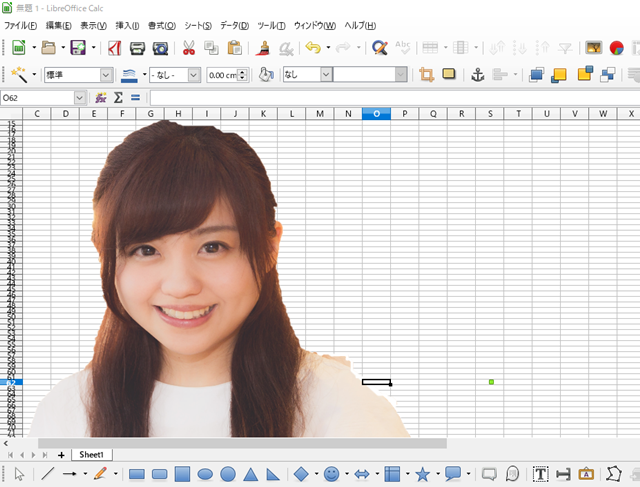This screenshot has width=640, height=487.
Task: Expand the line style dropdown
Action: [x=194, y=75]
